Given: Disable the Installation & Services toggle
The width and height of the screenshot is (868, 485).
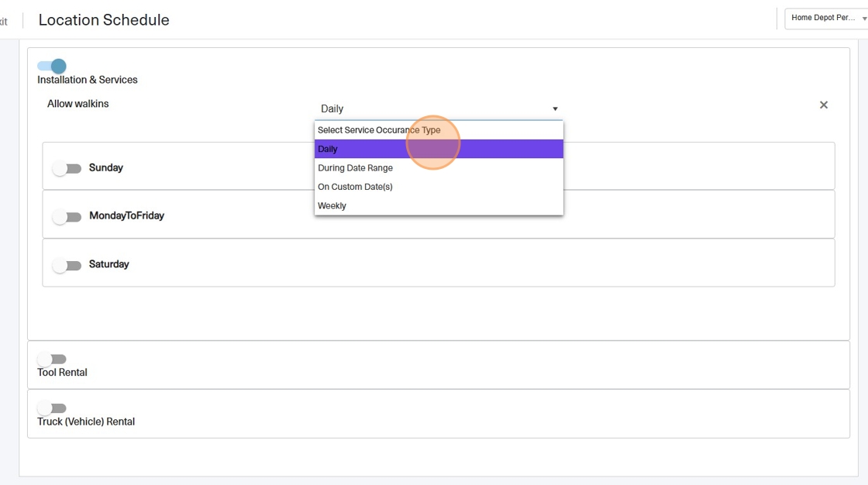Looking at the screenshot, I should 52,67.
